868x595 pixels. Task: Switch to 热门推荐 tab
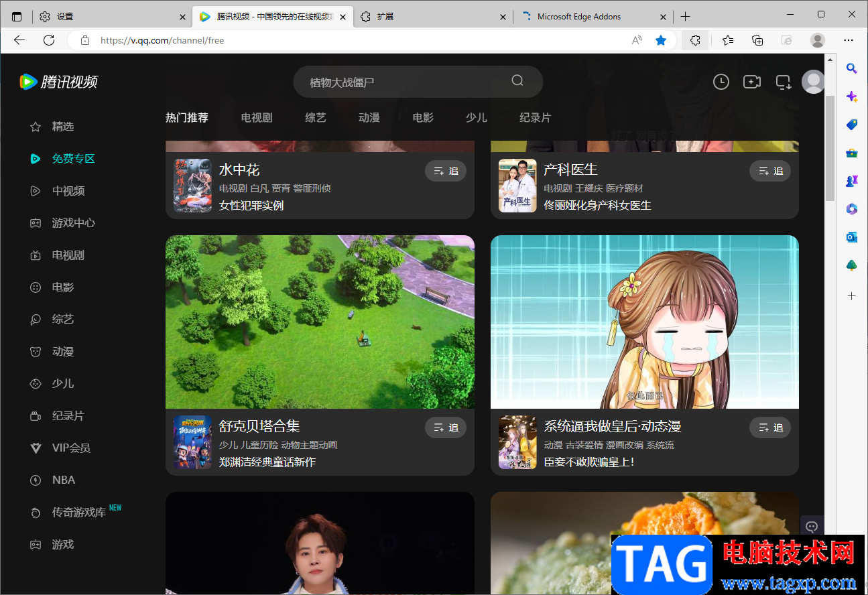click(187, 117)
